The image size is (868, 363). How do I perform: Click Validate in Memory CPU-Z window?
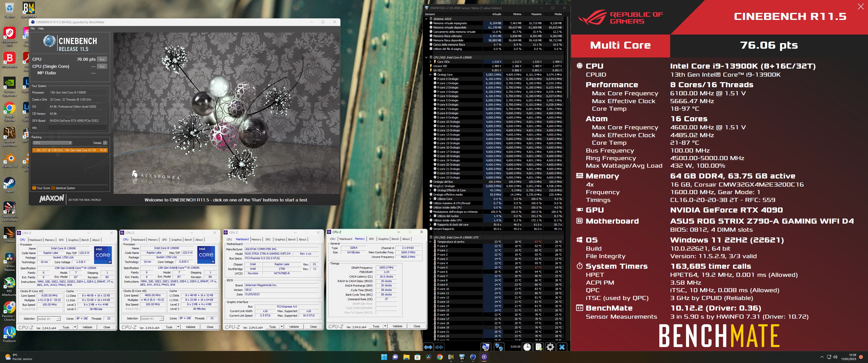pyautogui.click(x=397, y=326)
